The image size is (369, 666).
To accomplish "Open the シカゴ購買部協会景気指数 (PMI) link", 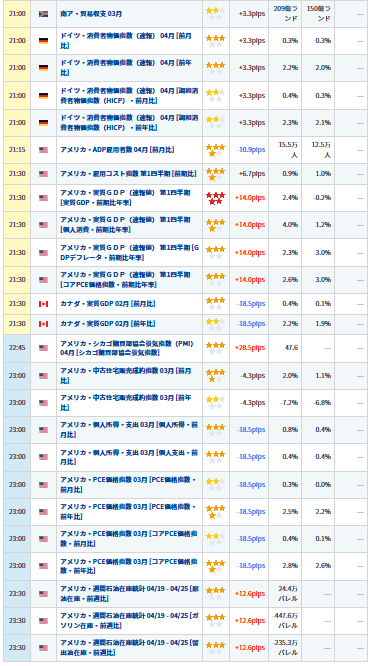I will point(127,348).
